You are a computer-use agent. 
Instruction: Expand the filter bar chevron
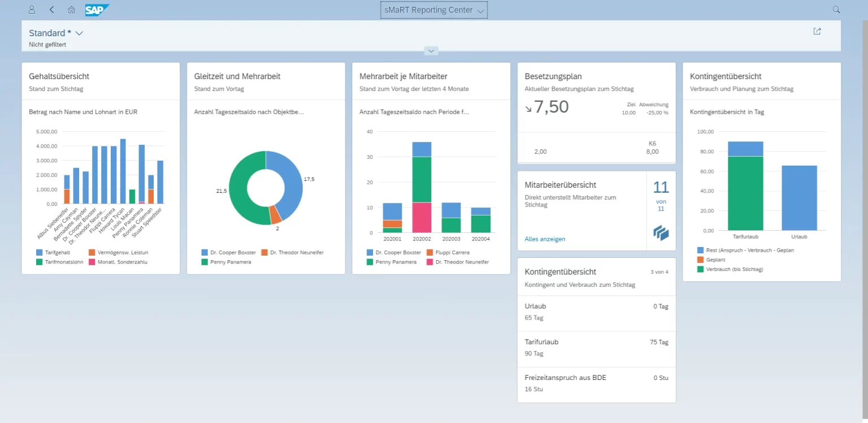coord(431,50)
